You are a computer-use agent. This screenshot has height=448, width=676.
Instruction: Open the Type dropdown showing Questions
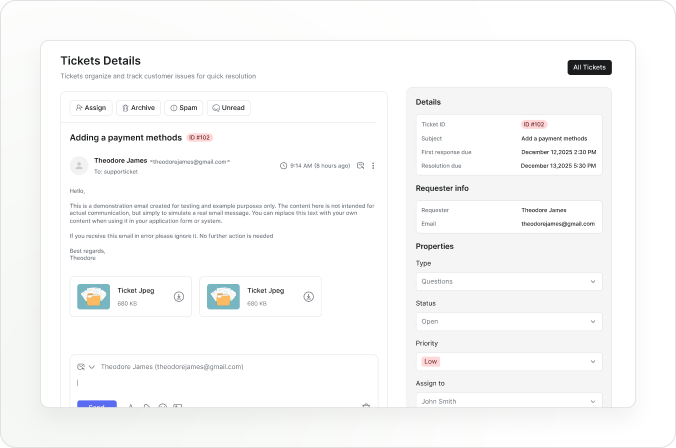click(509, 282)
